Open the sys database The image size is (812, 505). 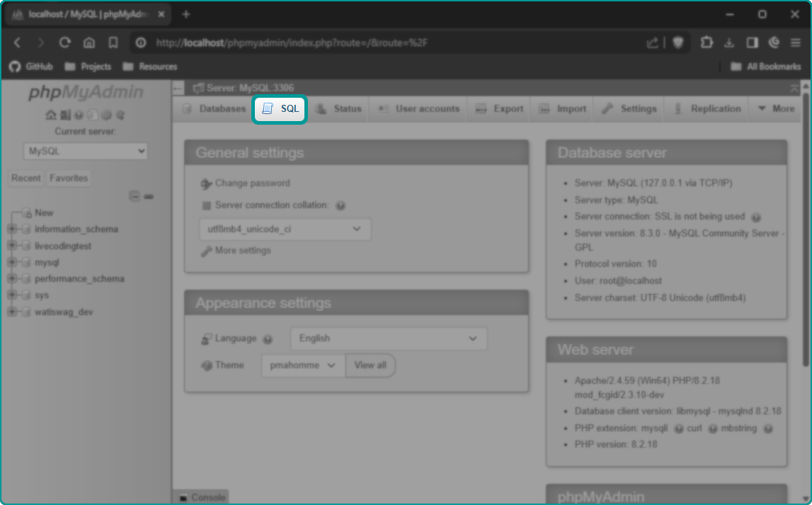(42, 295)
